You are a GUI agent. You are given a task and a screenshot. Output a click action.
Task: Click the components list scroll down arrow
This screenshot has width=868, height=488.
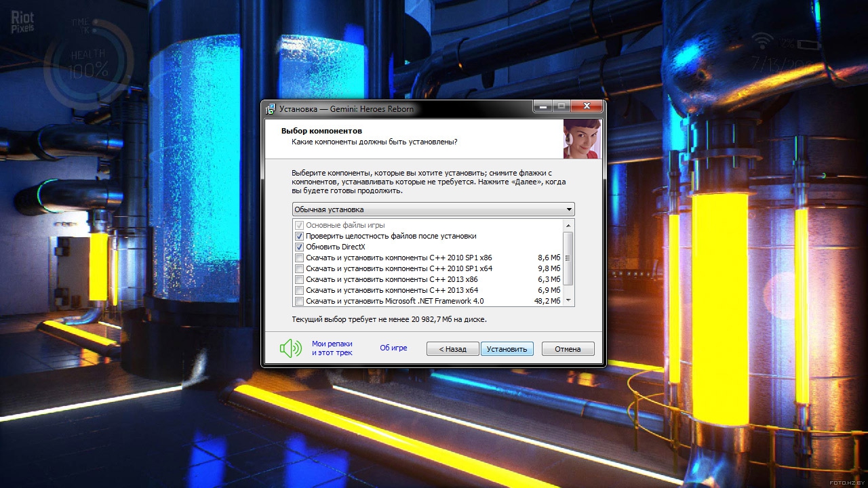(x=569, y=300)
